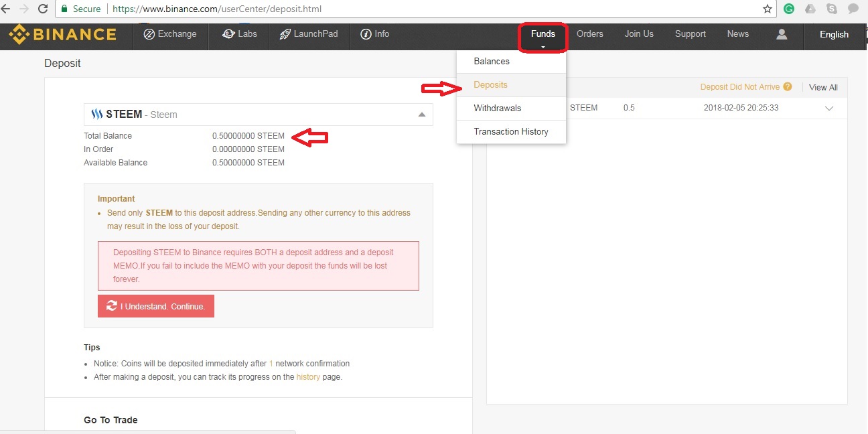The height and width of the screenshot is (434, 868).
Task: Click In Order value 0.00000000 STEEM
Action: (x=248, y=149)
